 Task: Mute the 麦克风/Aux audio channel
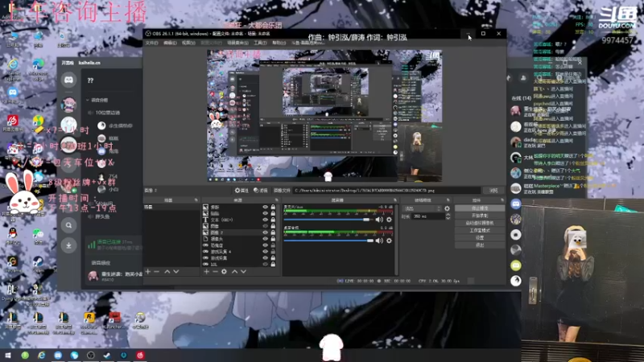379,220
